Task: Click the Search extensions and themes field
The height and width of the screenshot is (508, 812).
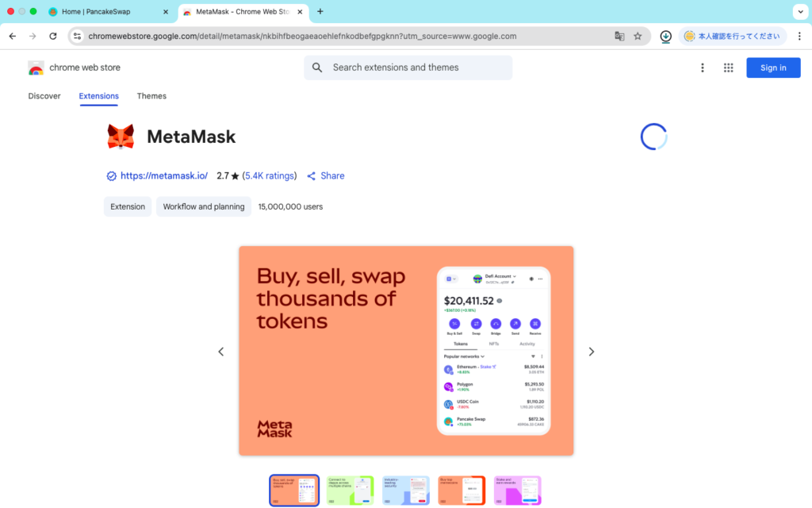Action: click(408, 67)
